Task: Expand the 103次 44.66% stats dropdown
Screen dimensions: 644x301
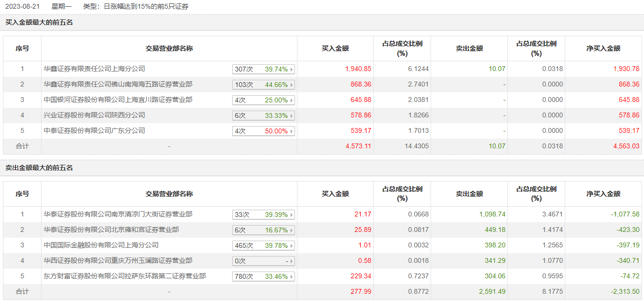Action: point(264,85)
